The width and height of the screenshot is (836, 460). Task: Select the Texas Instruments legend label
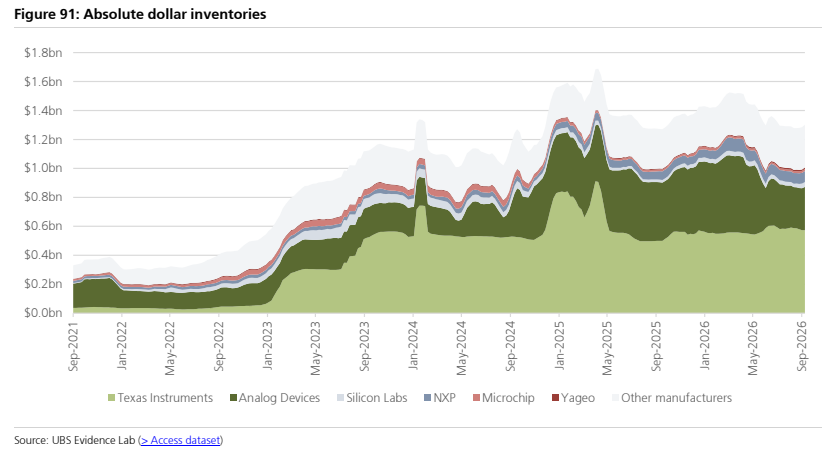[165, 398]
